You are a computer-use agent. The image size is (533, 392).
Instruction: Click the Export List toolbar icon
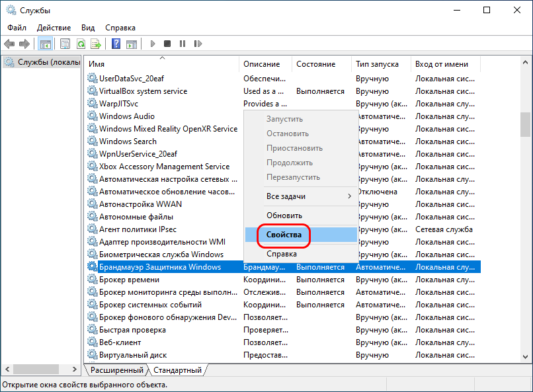point(96,44)
